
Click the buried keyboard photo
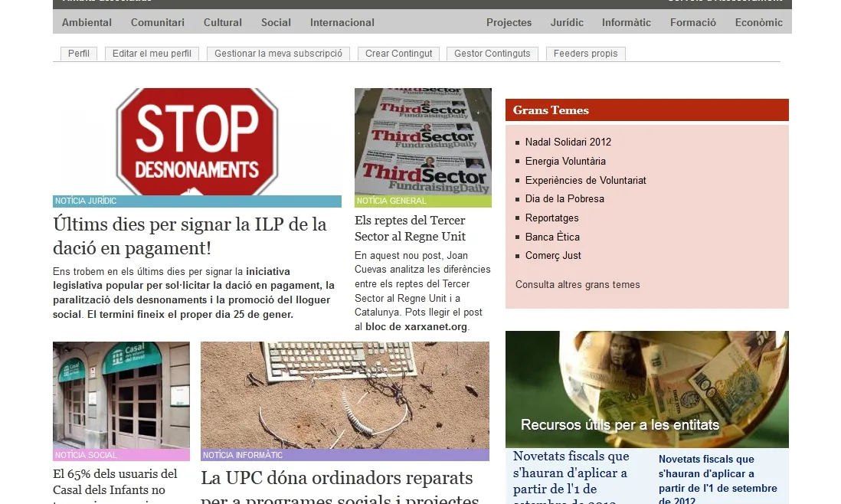(x=345, y=395)
